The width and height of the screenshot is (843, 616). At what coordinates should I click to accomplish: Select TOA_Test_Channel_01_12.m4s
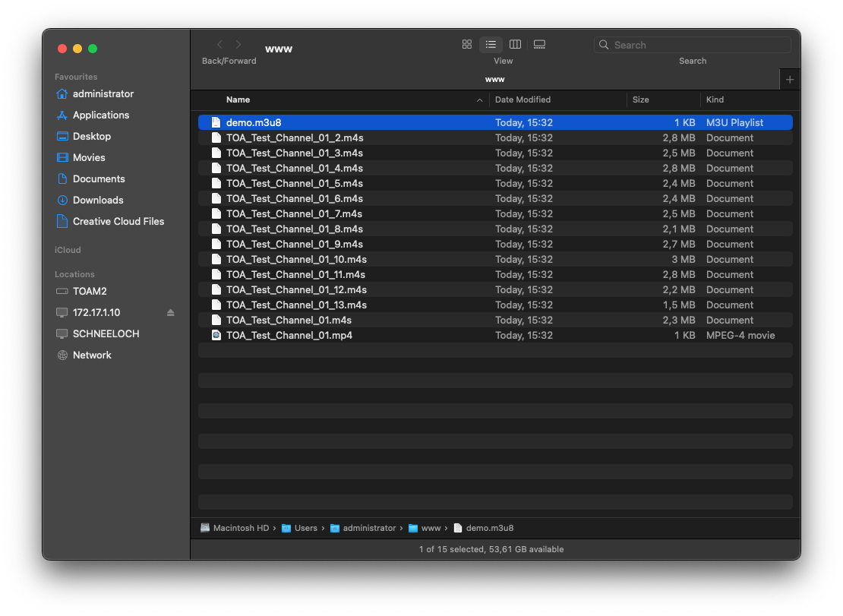(495, 289)
